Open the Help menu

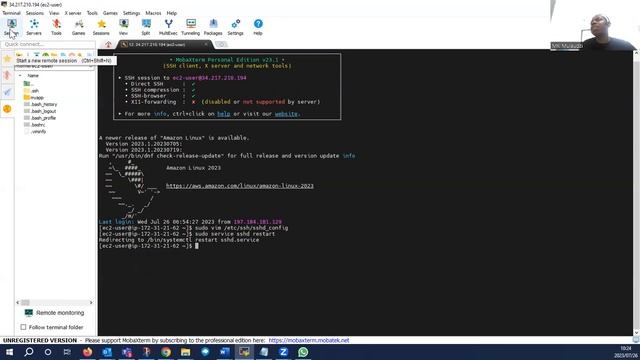172,13
